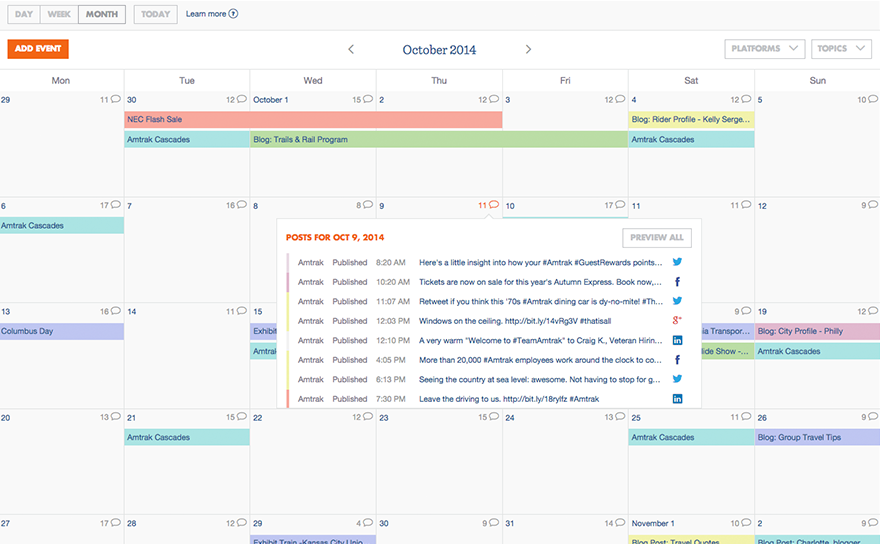Screen dimensions: 880x544
Task: Switch to the Day view tab
Action: pyautogui.click(x=24, y=14)
